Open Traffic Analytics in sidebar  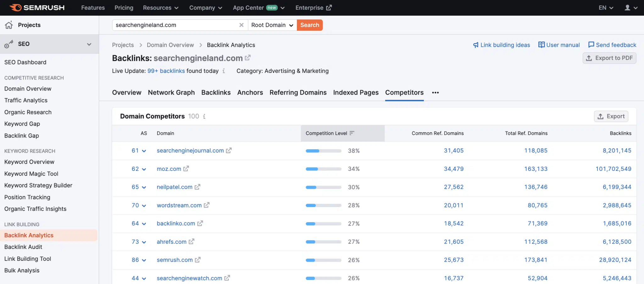pos(26,100)
